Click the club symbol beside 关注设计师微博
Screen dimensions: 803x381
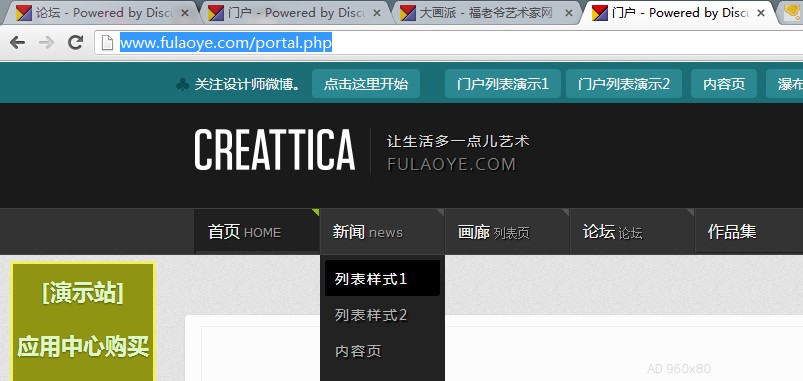[x=182, y=84]
